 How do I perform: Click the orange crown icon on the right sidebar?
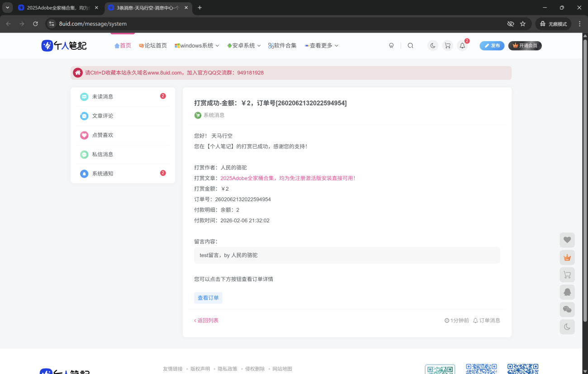coord(567,257)
